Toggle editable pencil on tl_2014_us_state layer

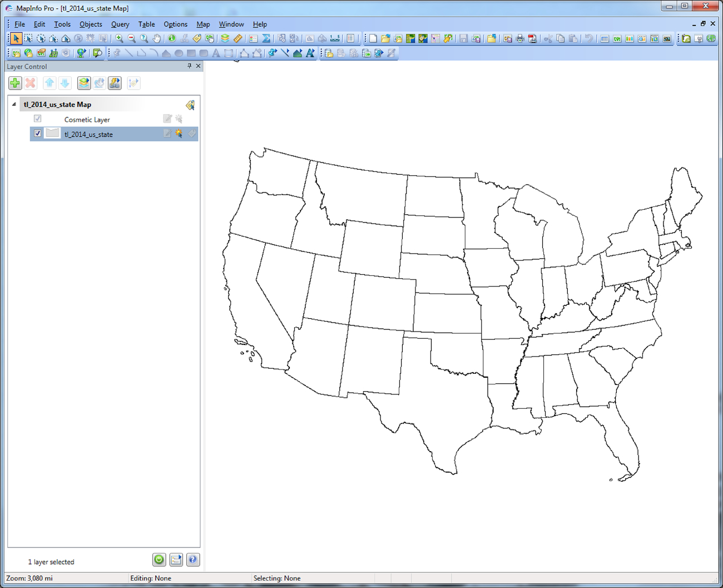coord(167,134)
